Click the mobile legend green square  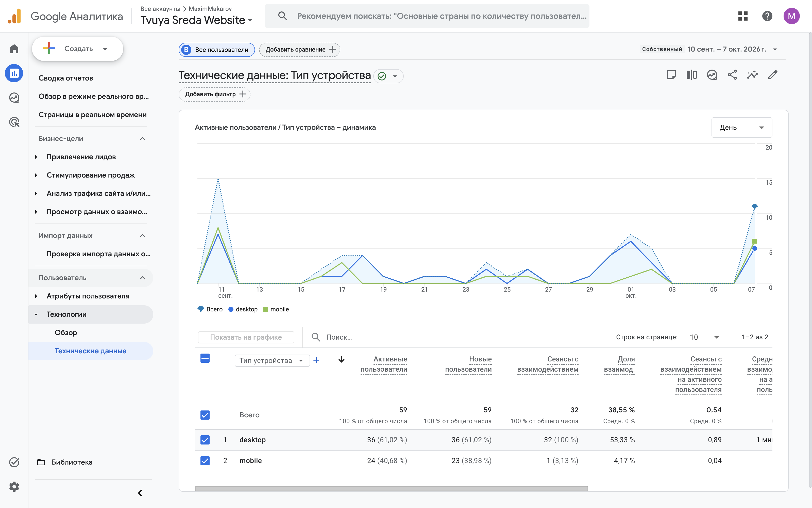265,309
